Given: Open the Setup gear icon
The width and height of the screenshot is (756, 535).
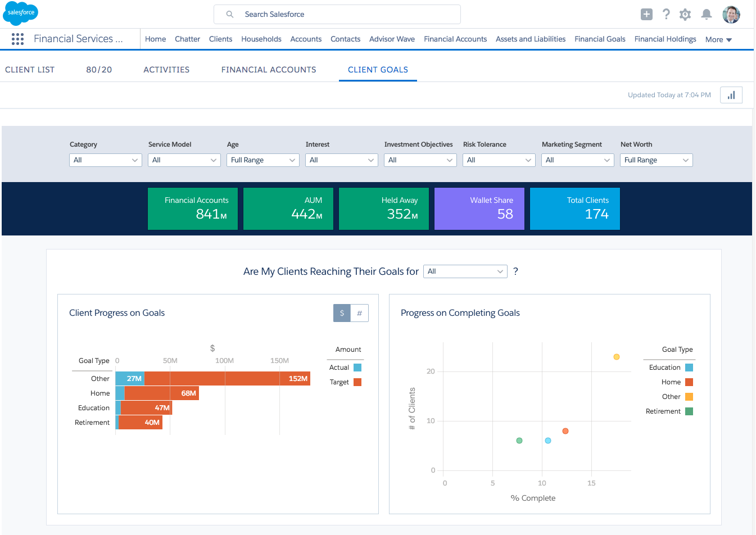Looking at the screenshot, I should pos(685,15).
